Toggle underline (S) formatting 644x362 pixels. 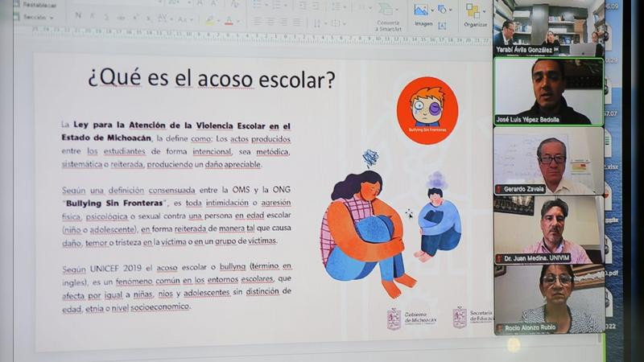click(x=106, y=17)
